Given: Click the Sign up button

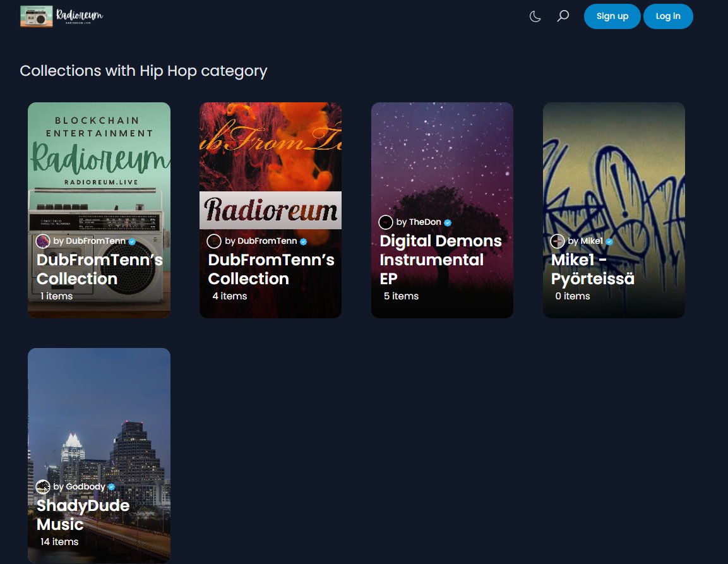Looking at the screenshot, I should pyautogui.click(x=612, y=16).
